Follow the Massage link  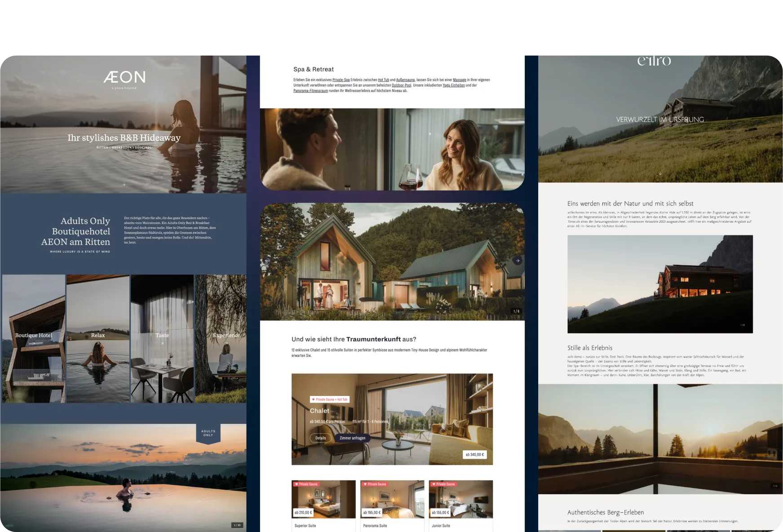coord(460,80)
